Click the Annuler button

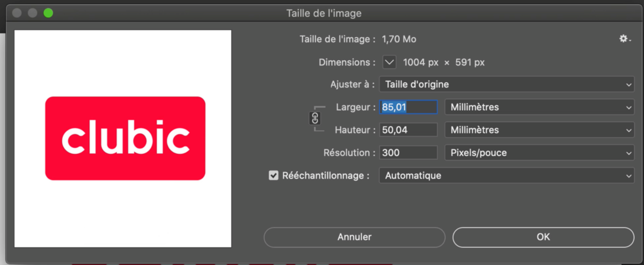point(354,237)
